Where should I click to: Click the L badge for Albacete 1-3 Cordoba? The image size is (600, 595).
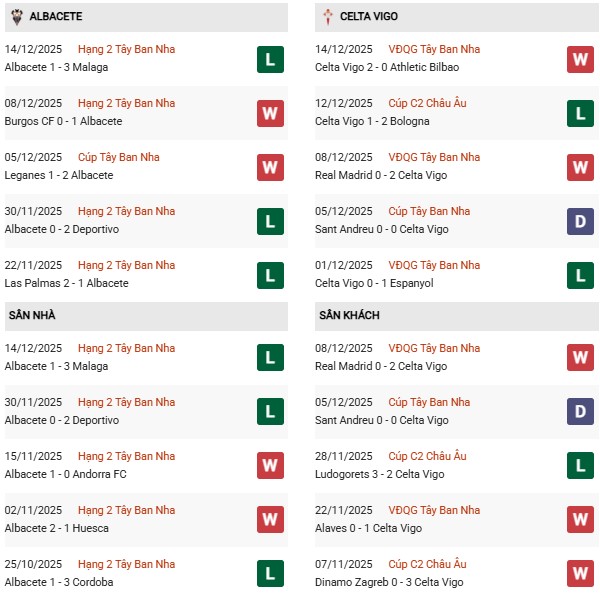(269, 573)
